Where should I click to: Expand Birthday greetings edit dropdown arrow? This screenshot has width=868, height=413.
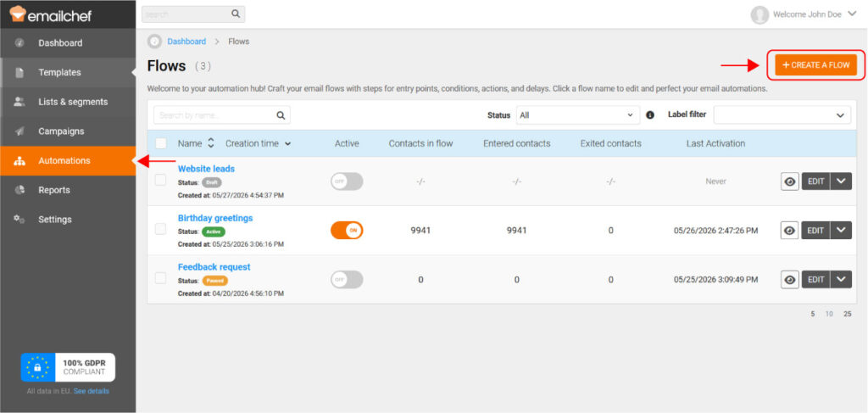point(841,231)
